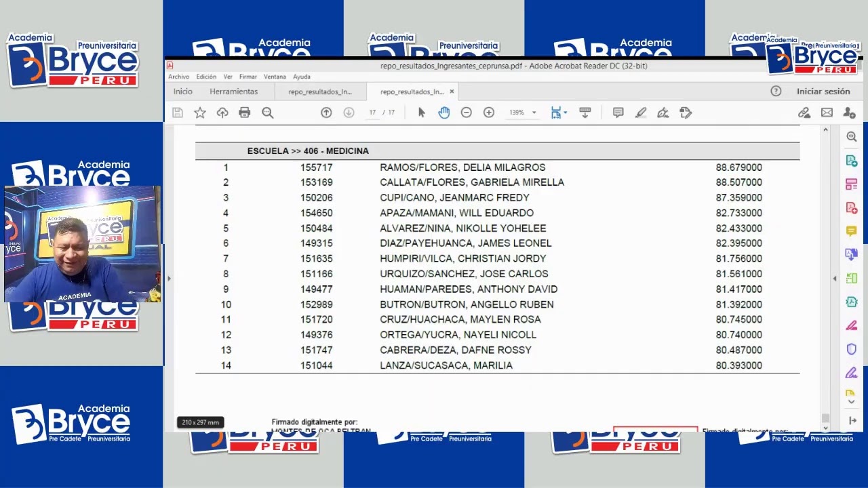Screen dimensions: 868x488
Task: Select the highlight text pen tool
Action: click(x=641, y=113)
